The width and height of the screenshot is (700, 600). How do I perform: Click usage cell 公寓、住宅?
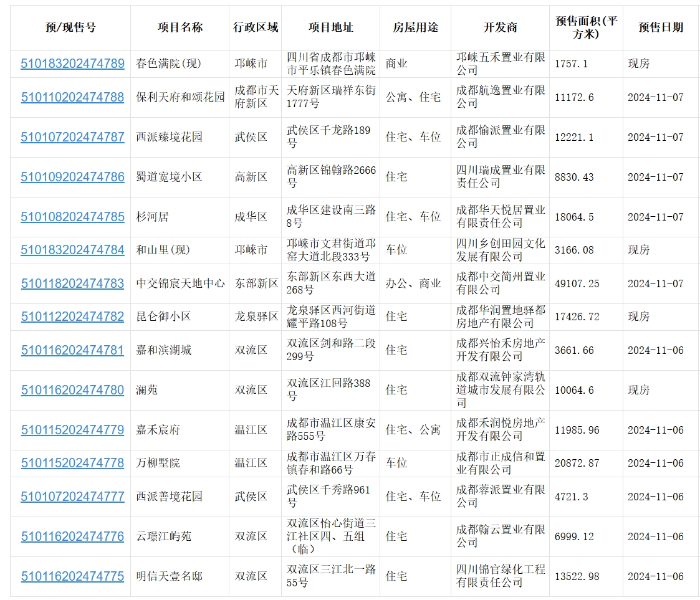coord(413,97)
